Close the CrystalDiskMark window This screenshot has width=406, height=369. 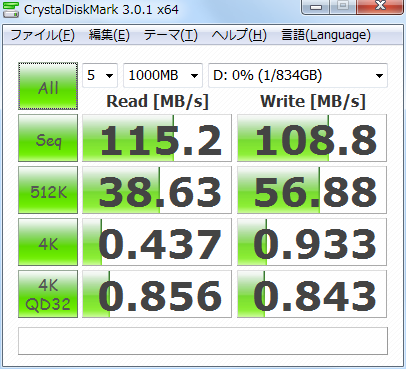380,7
